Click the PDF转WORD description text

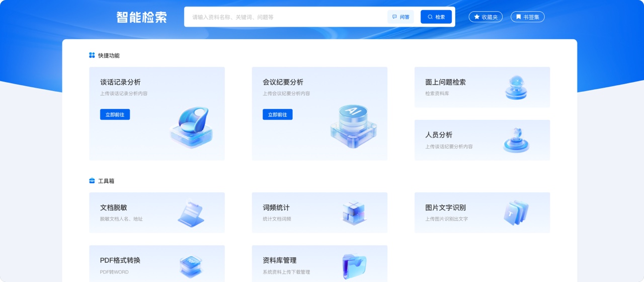click(114, 272)
